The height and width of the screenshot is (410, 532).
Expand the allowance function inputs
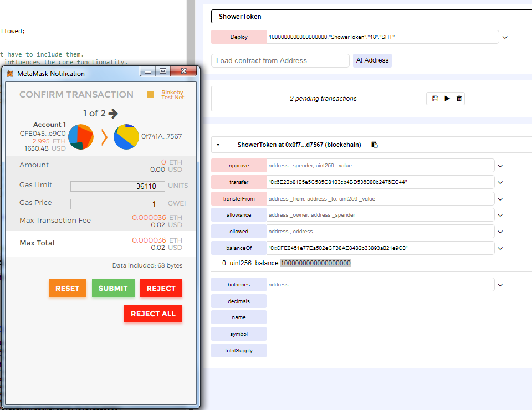click(500, 216)
